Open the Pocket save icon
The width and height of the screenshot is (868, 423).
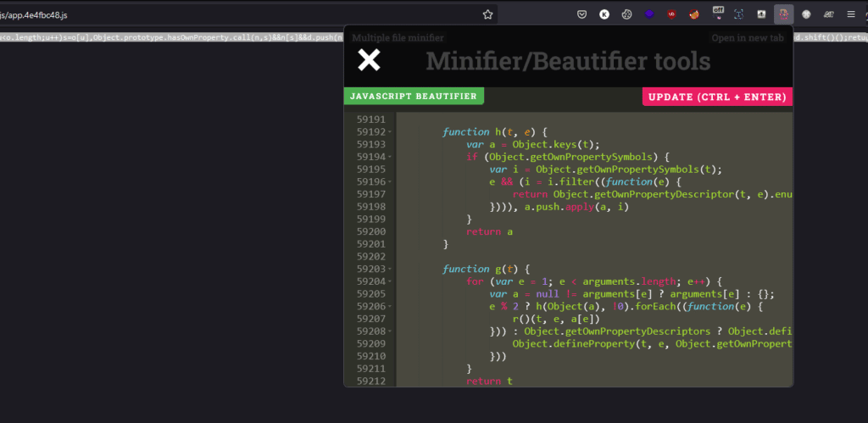[582, 14]
